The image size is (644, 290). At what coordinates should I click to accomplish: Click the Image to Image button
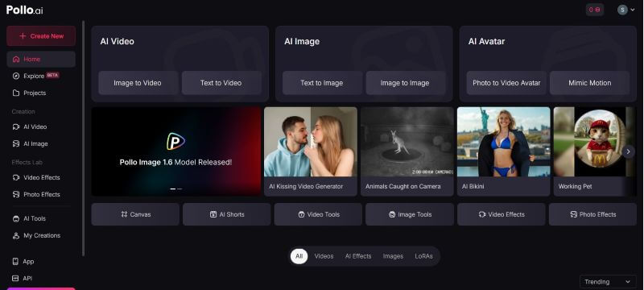(x=405, y=83)
